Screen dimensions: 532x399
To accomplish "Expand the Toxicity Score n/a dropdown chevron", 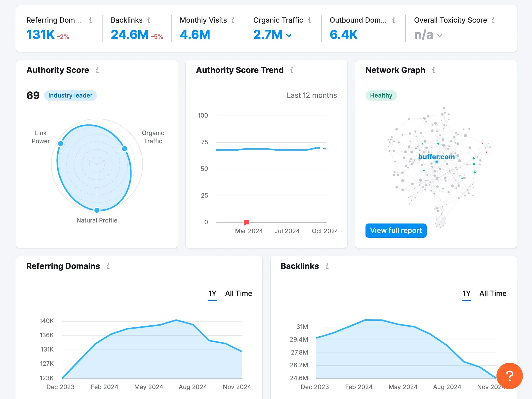I will click(440, 36).
